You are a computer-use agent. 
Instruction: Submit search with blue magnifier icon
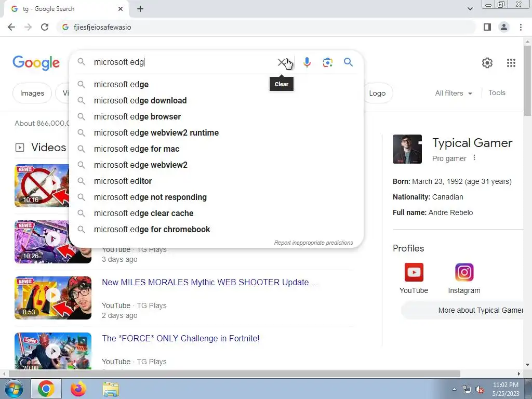click(x=348, y=62)
